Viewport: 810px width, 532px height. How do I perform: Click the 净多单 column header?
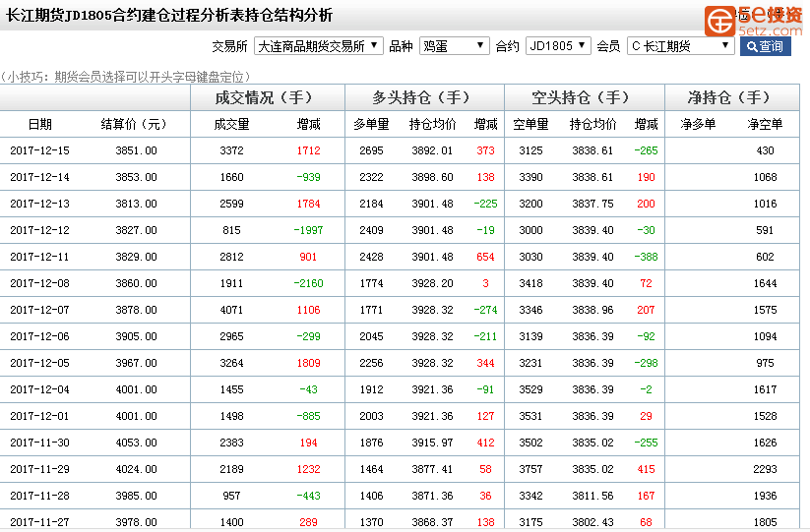698,124
